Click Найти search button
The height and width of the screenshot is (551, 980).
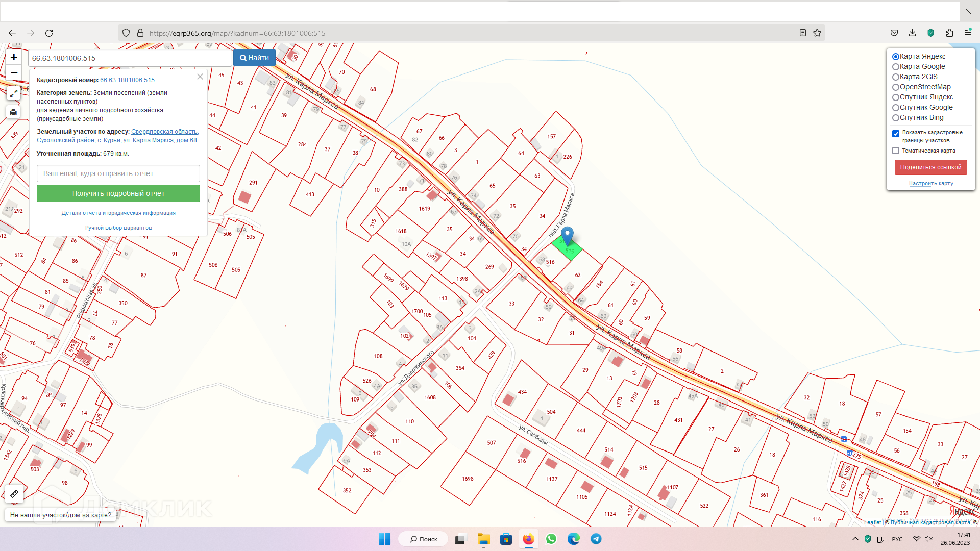(254, 58)
